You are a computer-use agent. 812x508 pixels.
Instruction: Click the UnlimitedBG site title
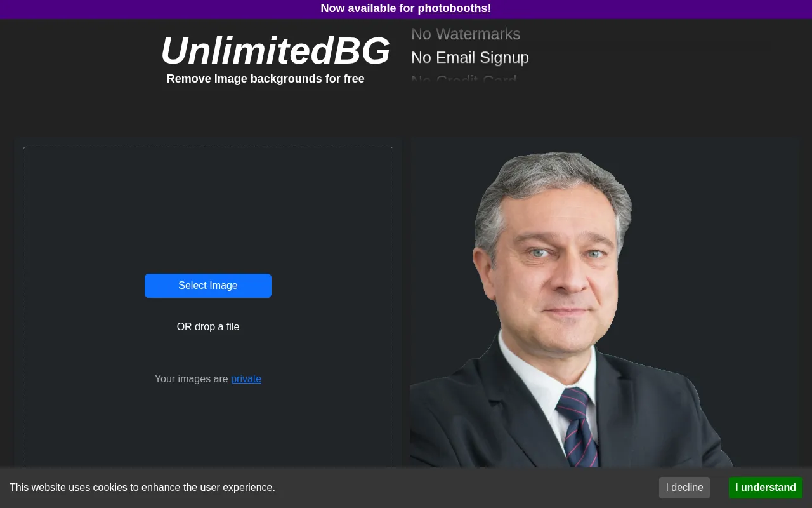pyautogui.click(x=275, y=51)
